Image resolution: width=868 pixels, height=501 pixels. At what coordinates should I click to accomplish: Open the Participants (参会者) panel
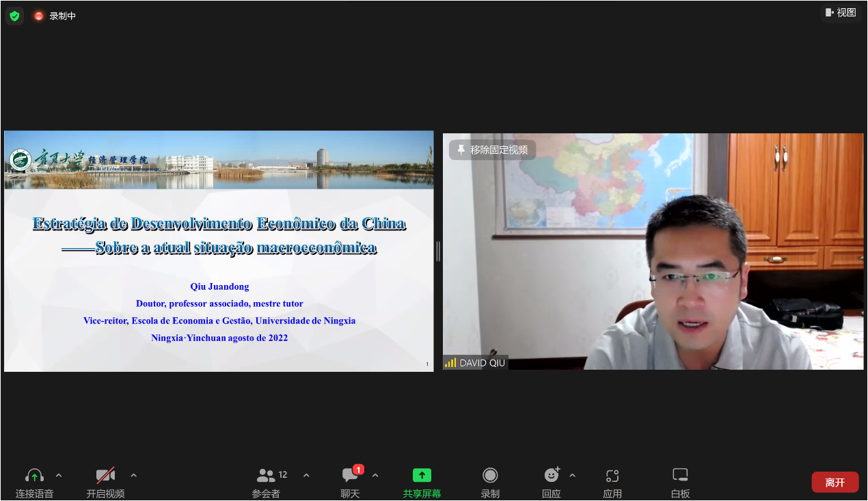(x=266, y=476)
